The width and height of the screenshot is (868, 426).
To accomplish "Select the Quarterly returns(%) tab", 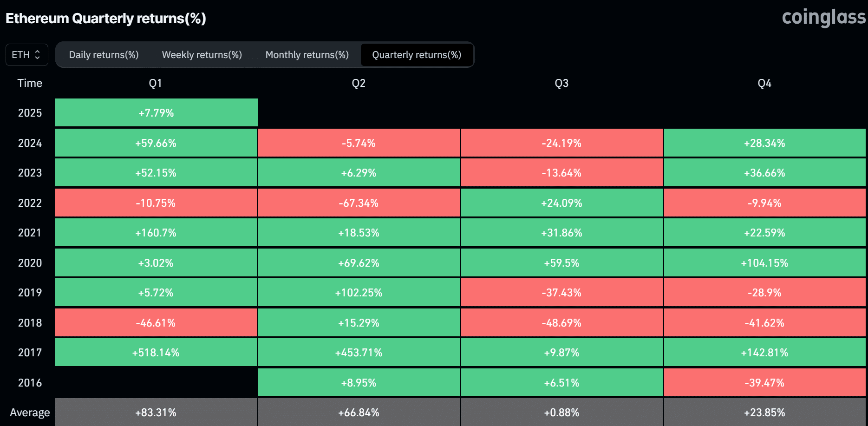I will 417,55.
